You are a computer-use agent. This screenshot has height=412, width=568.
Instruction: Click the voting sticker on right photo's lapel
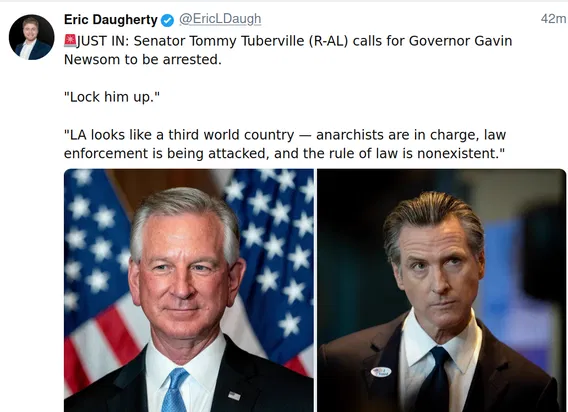pos(381,372)
